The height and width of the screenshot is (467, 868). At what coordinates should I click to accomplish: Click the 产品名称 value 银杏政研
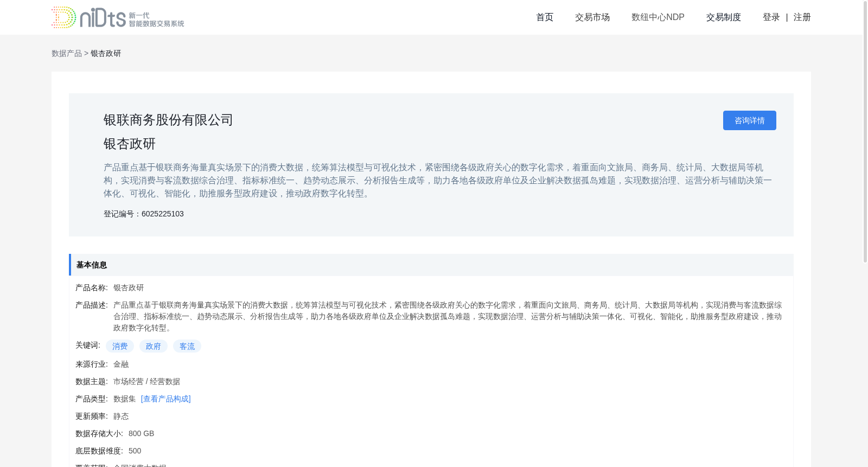[x=129, y=287]
